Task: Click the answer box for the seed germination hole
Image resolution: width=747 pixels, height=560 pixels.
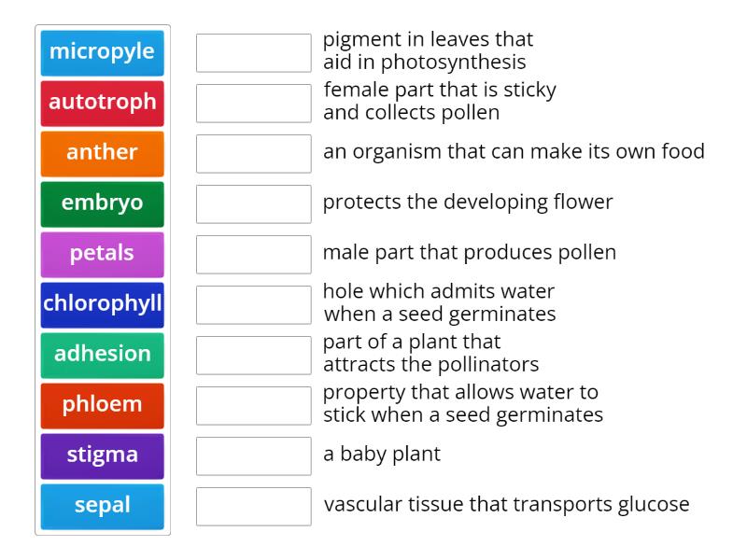Action: (x=253, y=304)
